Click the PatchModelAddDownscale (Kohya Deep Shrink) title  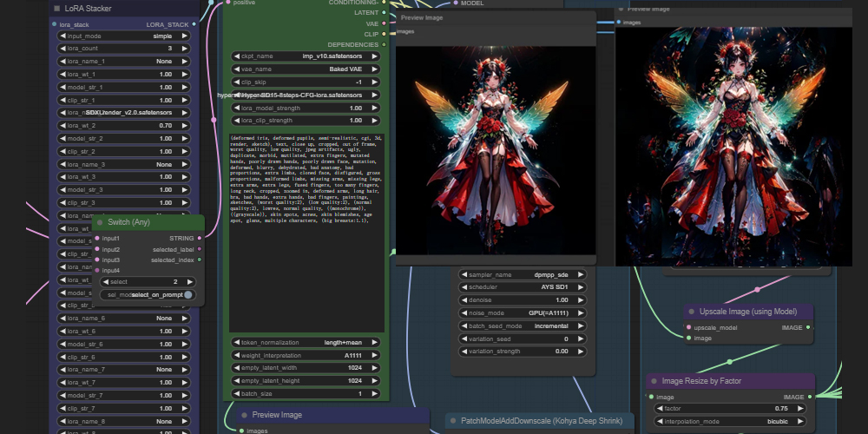point(542,421)
